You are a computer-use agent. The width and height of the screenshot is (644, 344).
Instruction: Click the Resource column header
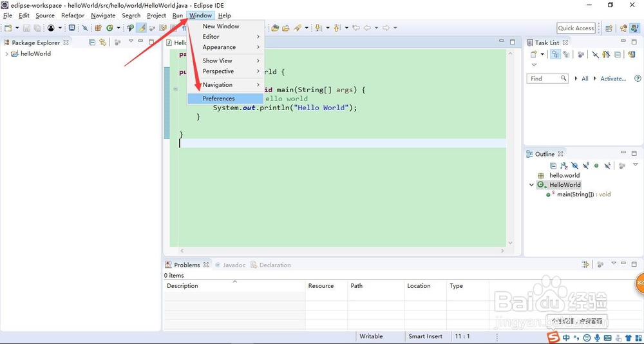coord(327,285)
